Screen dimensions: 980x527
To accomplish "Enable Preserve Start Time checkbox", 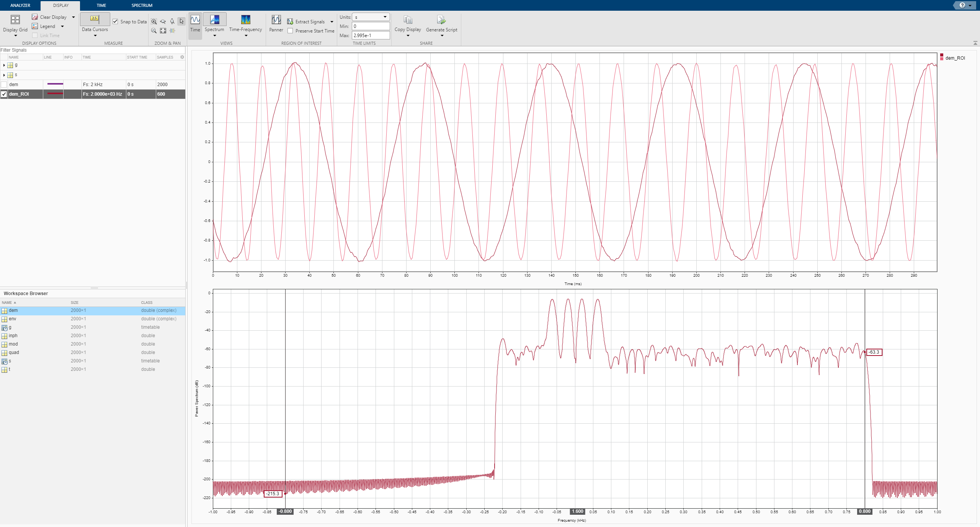I will 291,31.
